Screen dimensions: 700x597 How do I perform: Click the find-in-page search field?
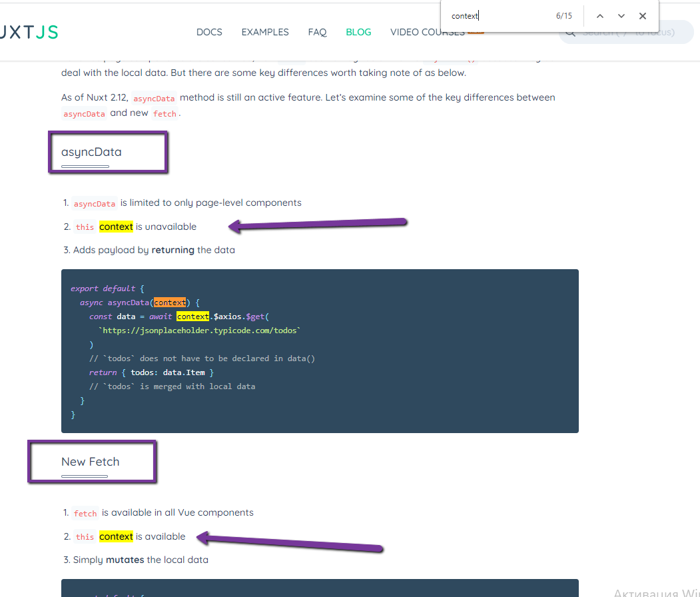[499, 16]
